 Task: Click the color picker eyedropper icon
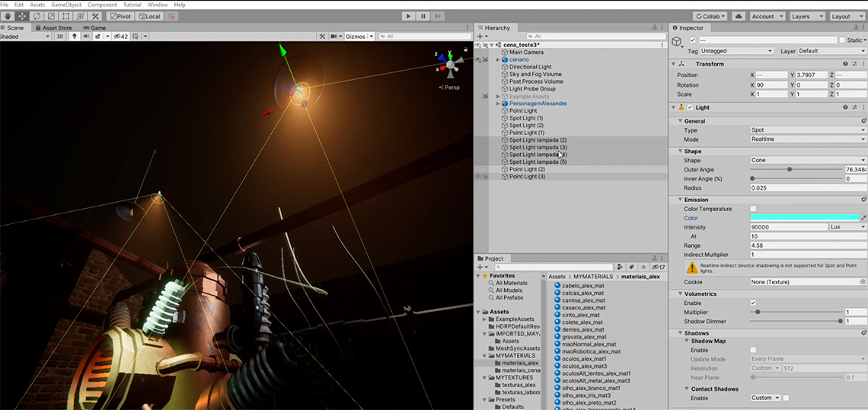[x=863, y=218]
